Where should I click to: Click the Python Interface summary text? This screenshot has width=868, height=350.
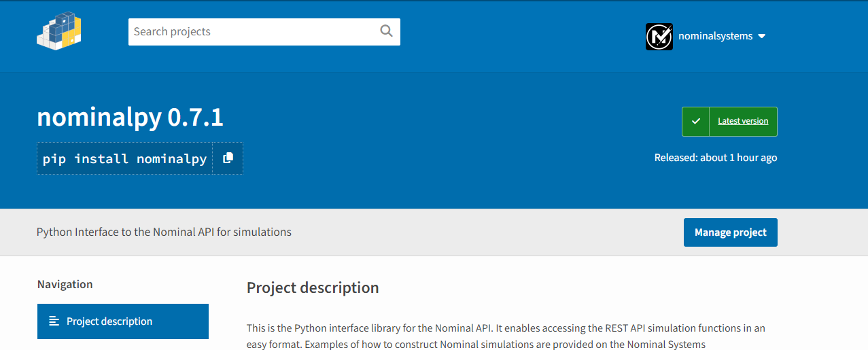164,232
